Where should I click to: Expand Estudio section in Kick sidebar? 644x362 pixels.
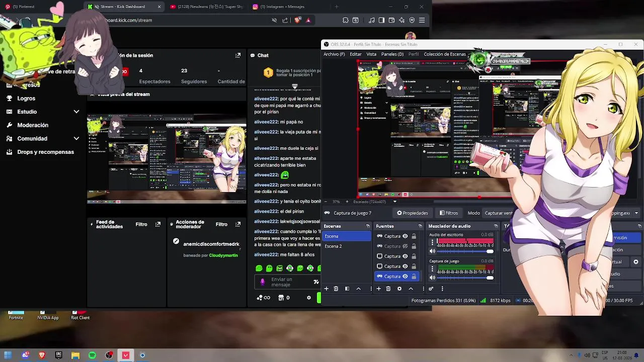[x=76, y=112]
